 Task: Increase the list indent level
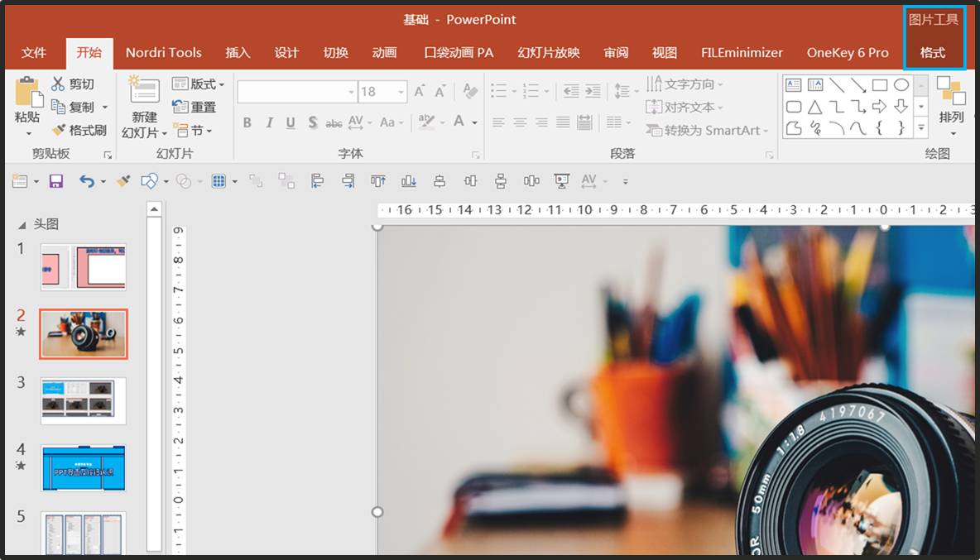point(593,92)
